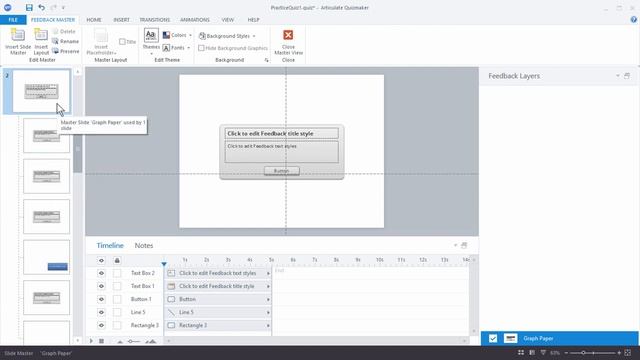Click Close Master View red X icon
640x360 pixels.
288,35
